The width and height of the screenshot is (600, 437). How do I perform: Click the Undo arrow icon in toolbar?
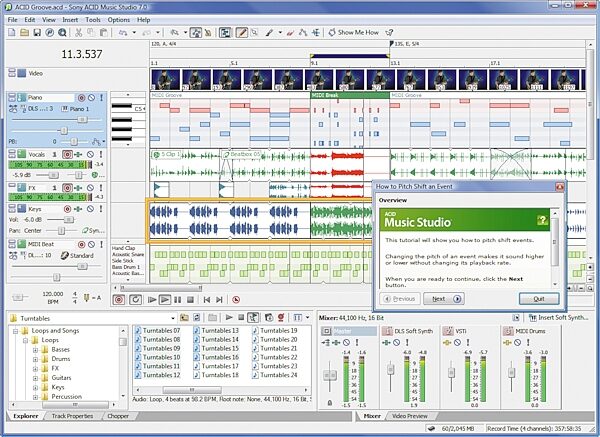click(123, 33)
